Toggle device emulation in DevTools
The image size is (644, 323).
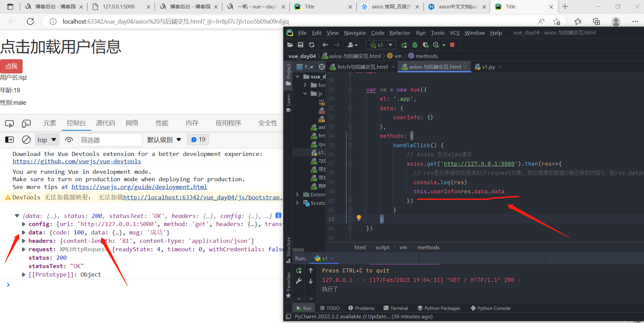pyautogui.click(x=26, y=124)
